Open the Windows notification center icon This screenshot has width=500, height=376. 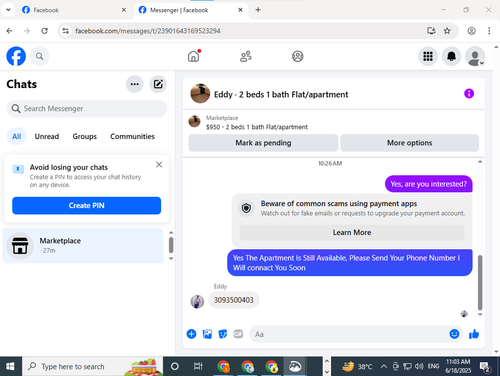pos(484,367)
